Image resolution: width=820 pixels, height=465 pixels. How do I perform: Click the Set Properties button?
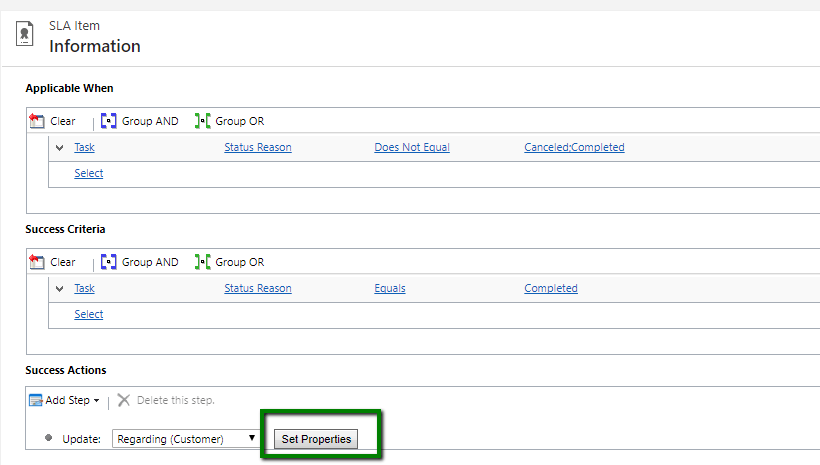click(316, 439)
